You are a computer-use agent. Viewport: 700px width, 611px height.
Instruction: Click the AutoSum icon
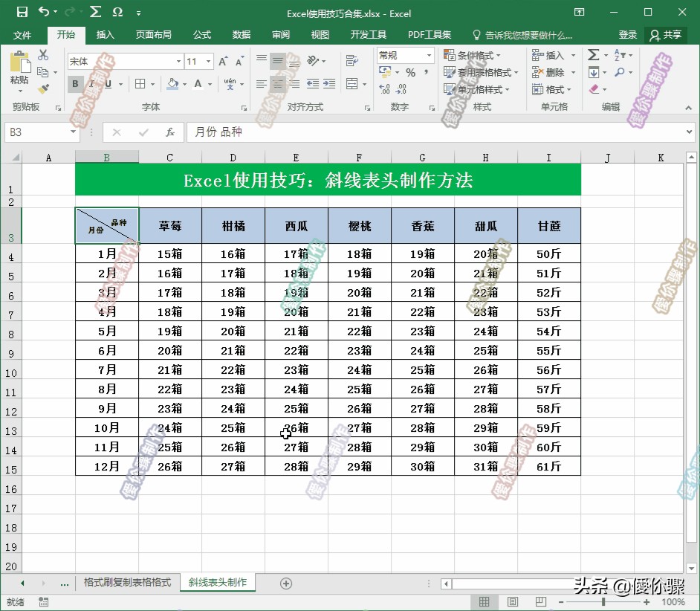[x=593, y=55]
